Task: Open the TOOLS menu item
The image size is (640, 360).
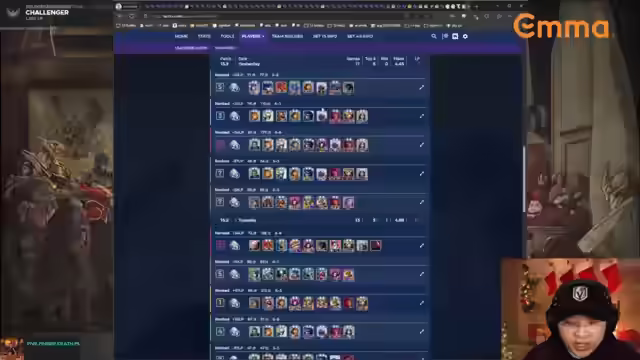Action: tap(227, 36)
